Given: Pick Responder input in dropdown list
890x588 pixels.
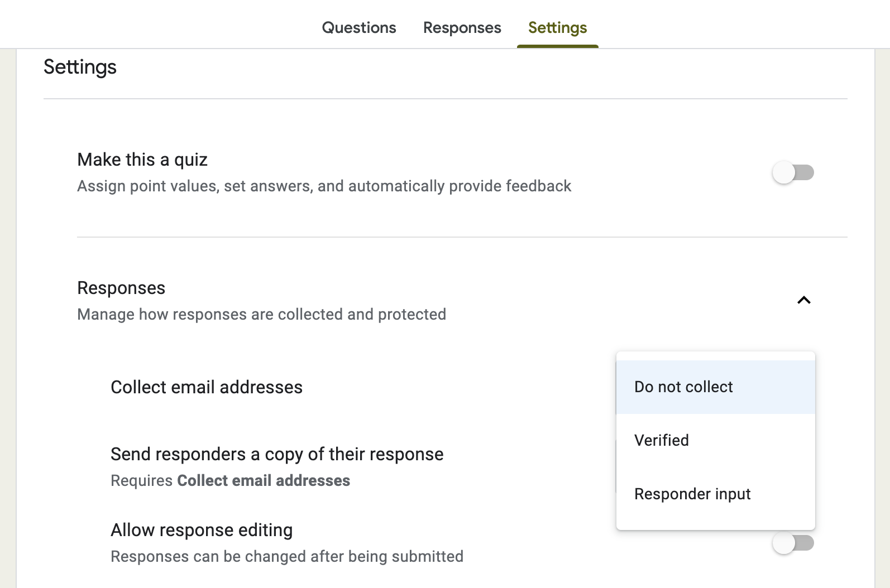Looking at the screenshot, I should click(692, 494).
